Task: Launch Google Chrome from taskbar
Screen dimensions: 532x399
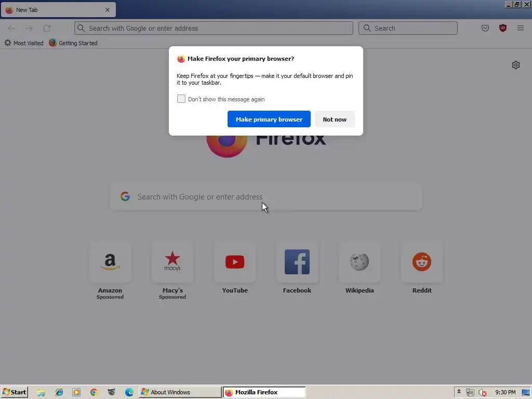Action: pyautogui.click(x=94, y=392)
